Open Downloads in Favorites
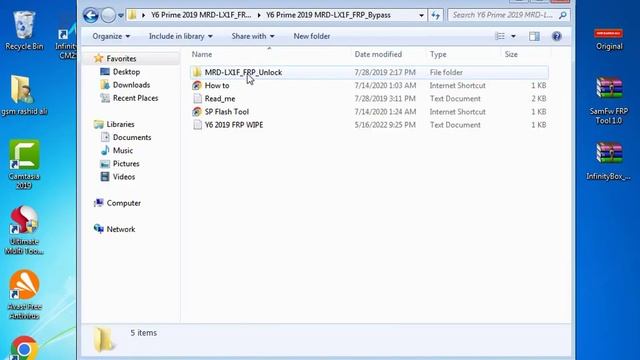This screenshot has height=360, width=640. (131, 84)
